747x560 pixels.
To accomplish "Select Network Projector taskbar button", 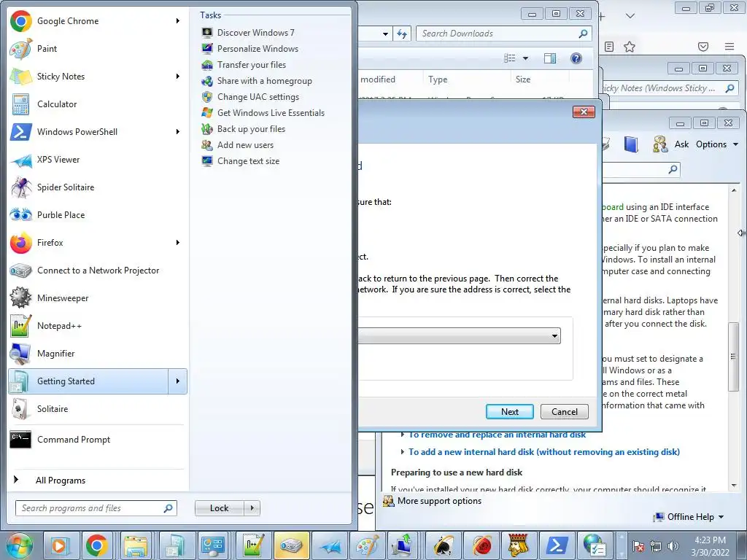I will [291, 545].
